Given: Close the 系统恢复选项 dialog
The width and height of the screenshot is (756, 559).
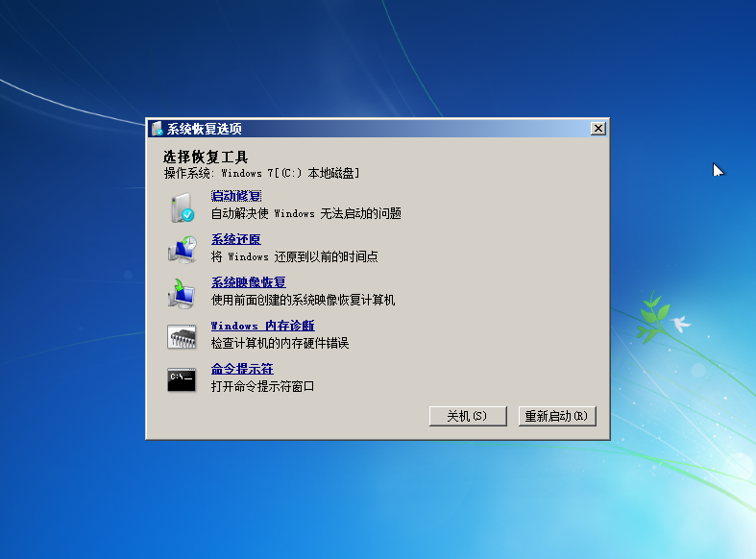Looking at the screenshot, I should tap(597, 129).
